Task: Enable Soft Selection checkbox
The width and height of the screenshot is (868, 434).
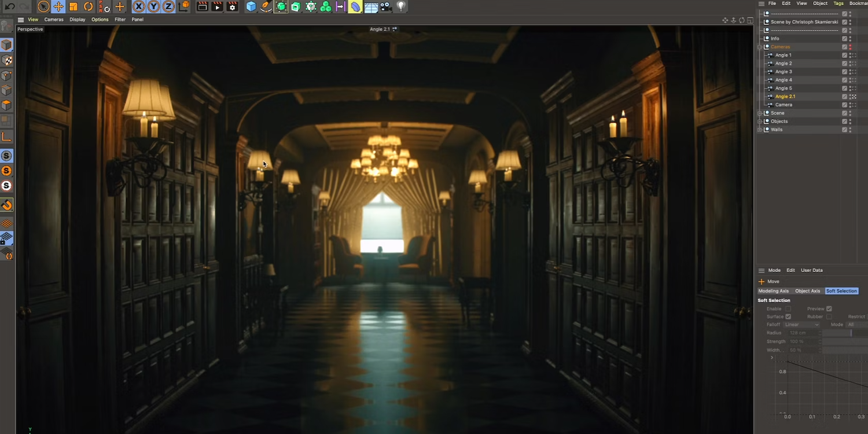Action: [x=788, y=309]
